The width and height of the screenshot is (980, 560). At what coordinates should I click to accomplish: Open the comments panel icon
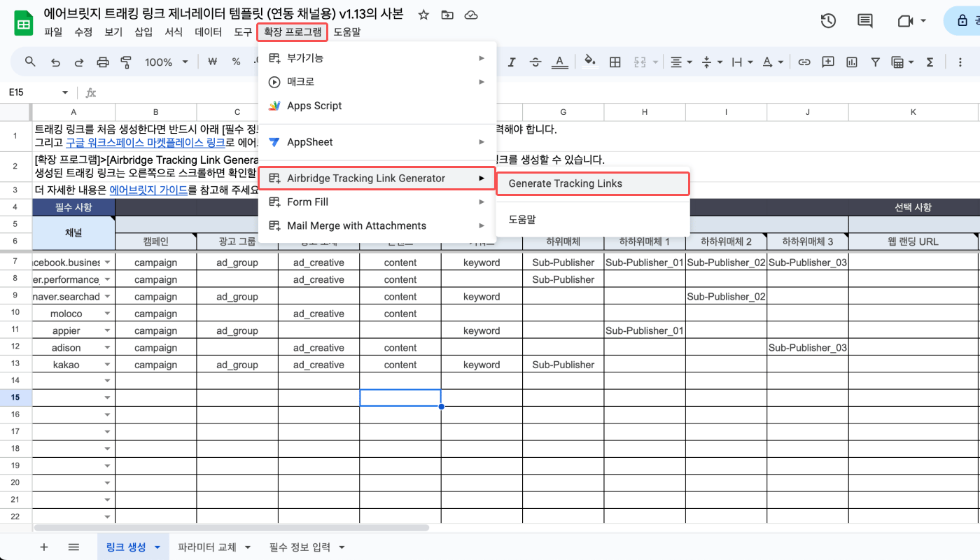coord(865,21)
